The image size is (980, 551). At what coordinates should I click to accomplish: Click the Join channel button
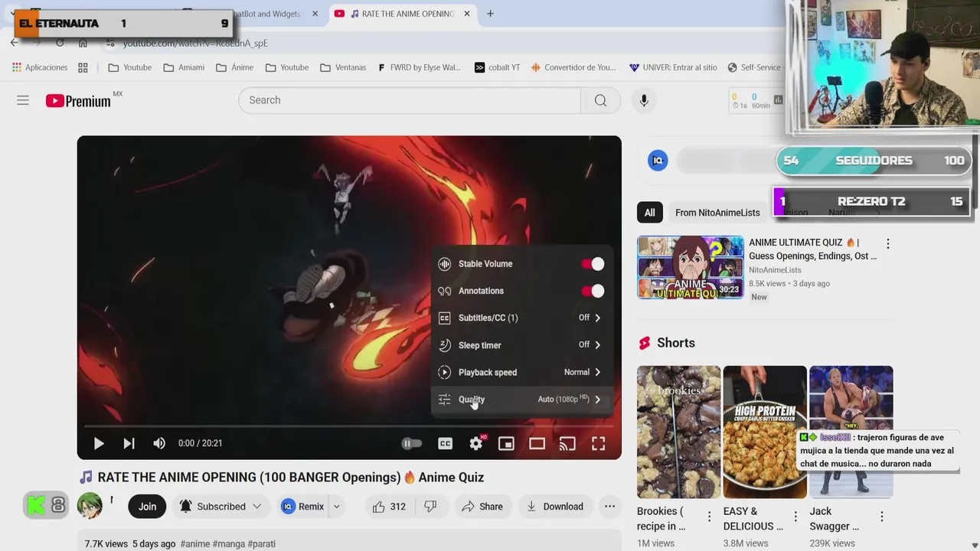[147, 507]
